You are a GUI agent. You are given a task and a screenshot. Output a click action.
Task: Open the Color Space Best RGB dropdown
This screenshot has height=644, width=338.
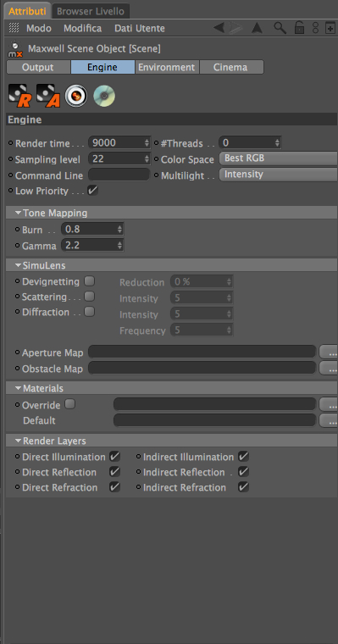[279, 158]
